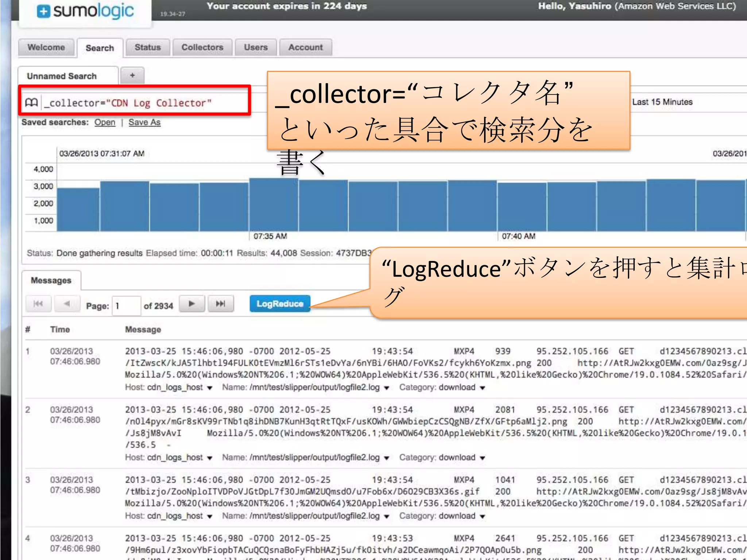Click the LogReduce button

[280, 304]
